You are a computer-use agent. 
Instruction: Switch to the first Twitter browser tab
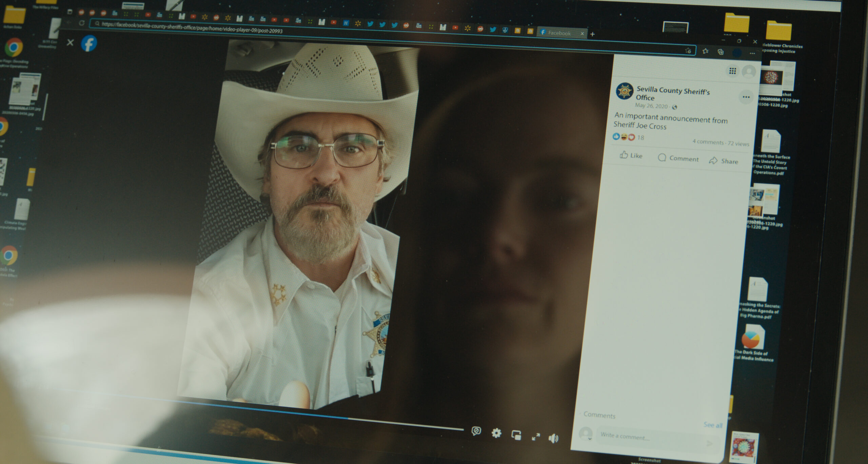pyautogui.click(x=370, y=24)
